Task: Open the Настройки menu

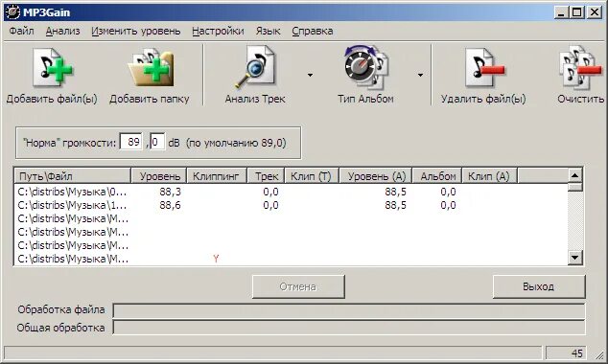Action: pos(218,31)
